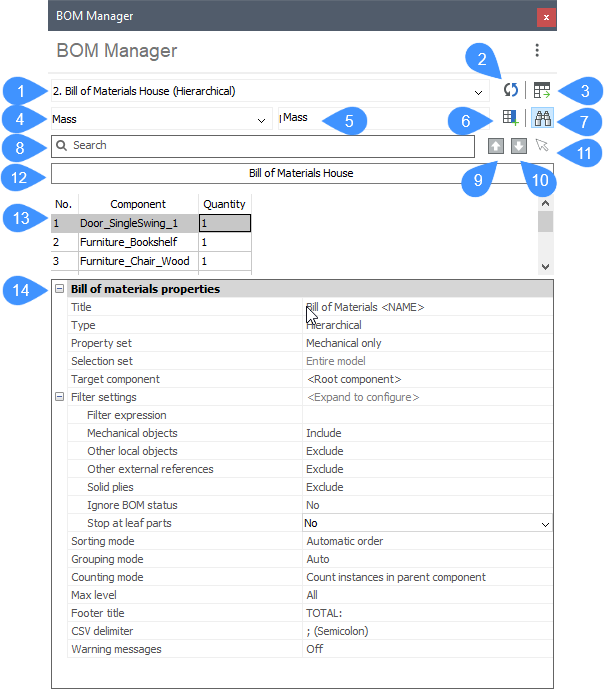
Task: Close the BOM Manager panel
Action: tap(545, 17)
